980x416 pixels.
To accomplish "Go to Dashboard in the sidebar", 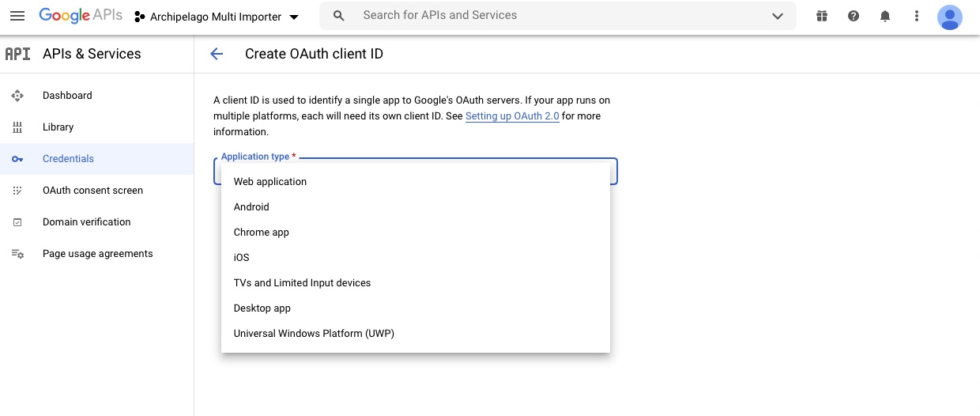I will pyautogui.click(x=67, y=96).
